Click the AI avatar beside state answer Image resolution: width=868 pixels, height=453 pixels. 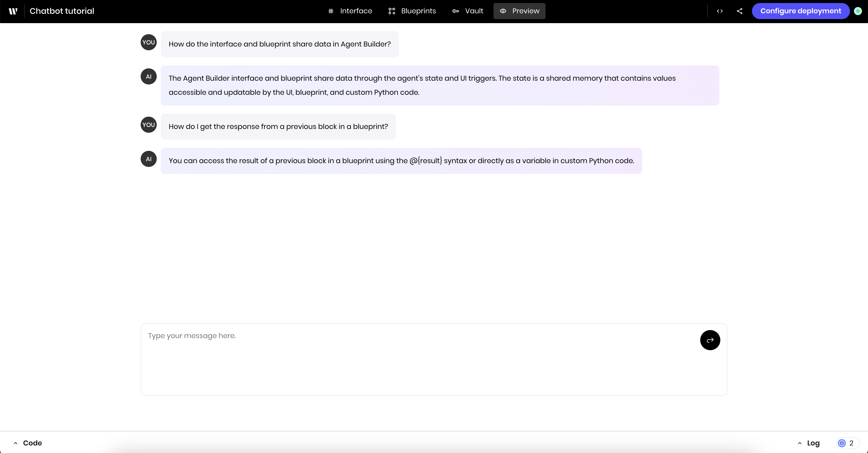[149, 77]
